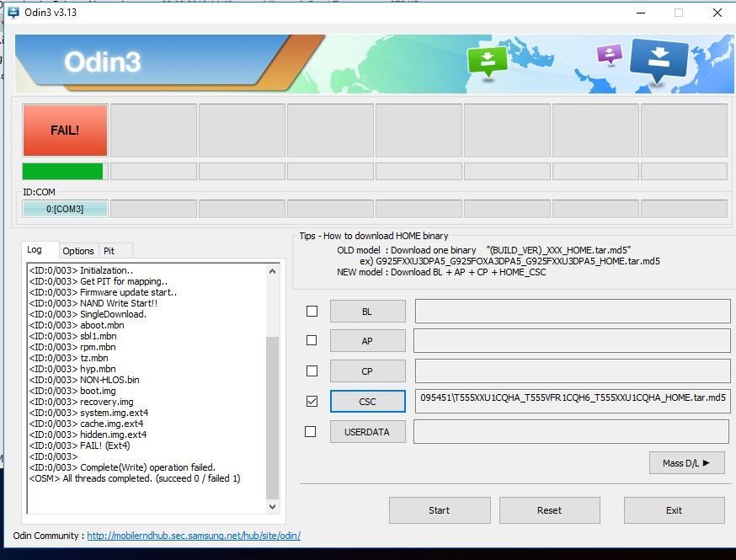Click the red FAIL! status box
This screenshot has height=560, width=736.
click(65, 130)
